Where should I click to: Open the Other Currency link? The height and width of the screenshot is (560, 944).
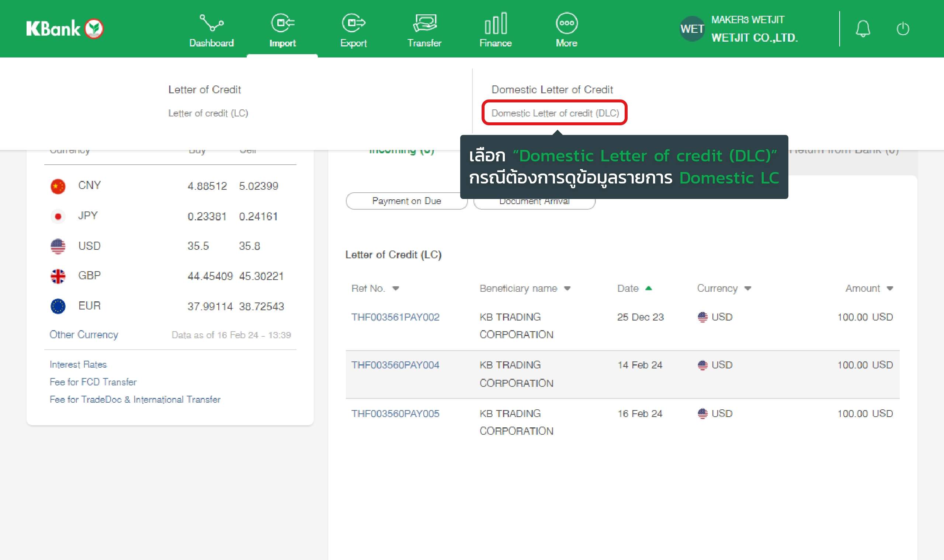point(84,335)
